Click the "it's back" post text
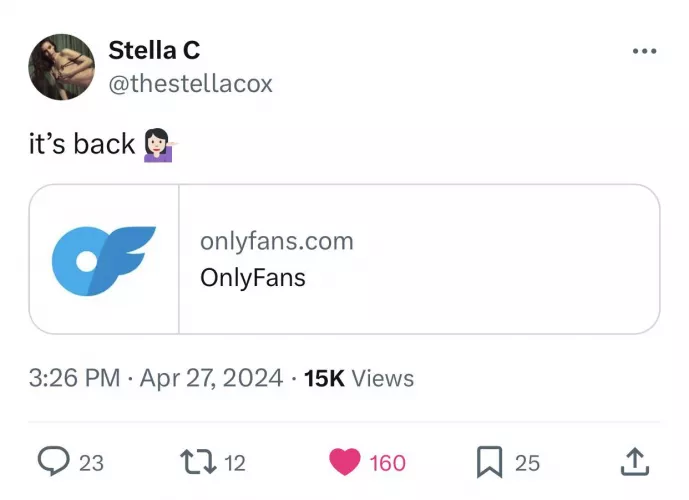The width and height of the screenshot is (689, 500). click(81, 144)
